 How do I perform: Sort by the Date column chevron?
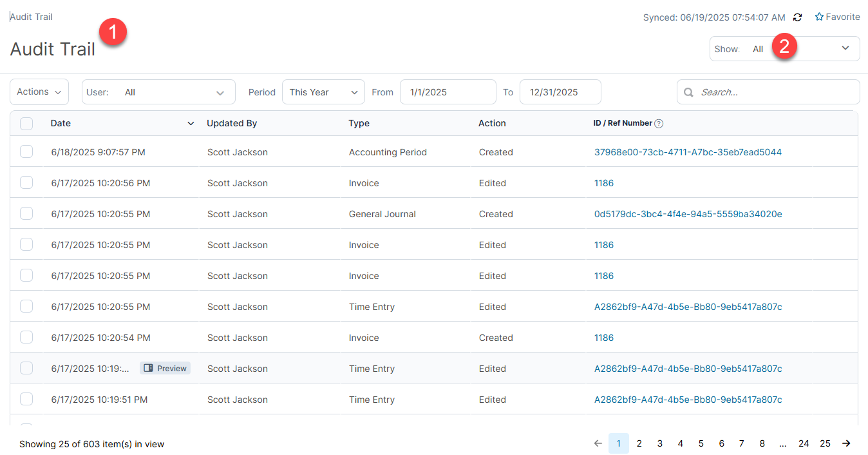[191, 123]
